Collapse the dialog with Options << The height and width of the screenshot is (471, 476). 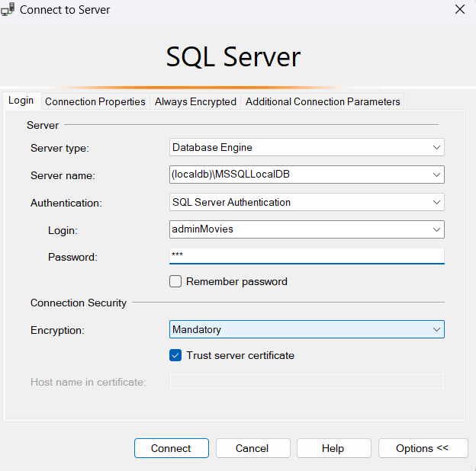pos(423,448)
